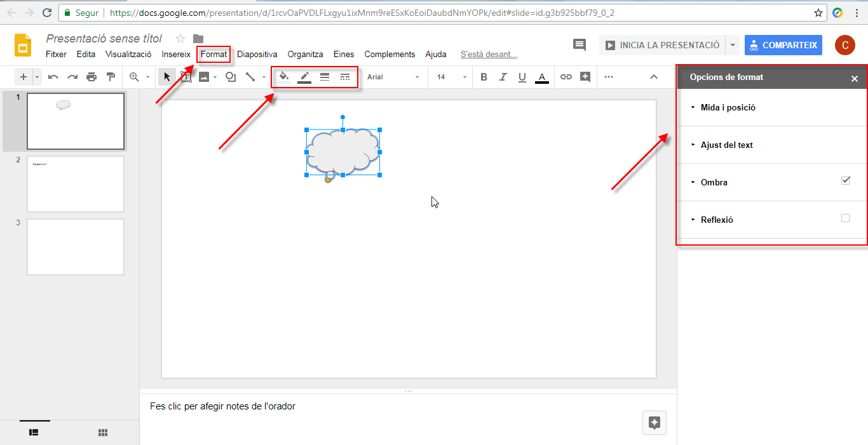Open the font size 14 dropdown
The width and height of the screenshot is (868, 445).
[x=451, y=77]
